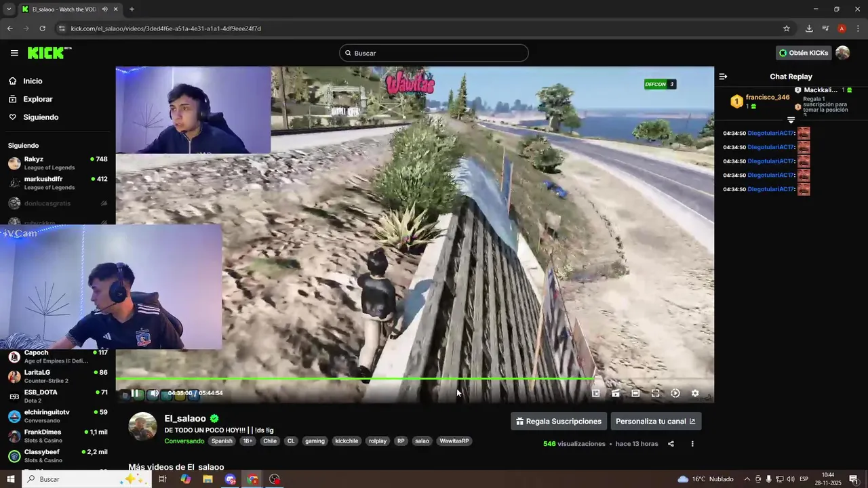The image size is (868, 488).
Task: Open Task View on the taskbar
Action: [x=163, y=479]
